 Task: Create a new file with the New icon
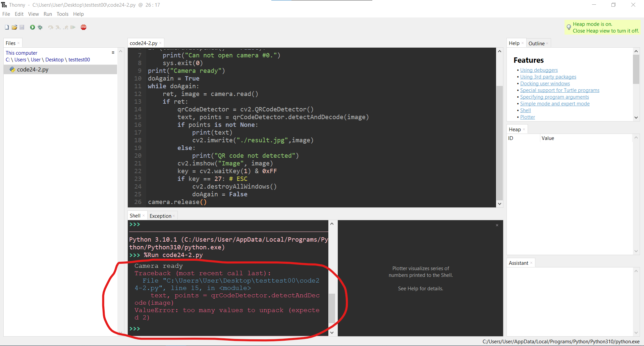[x=7, y=27]
